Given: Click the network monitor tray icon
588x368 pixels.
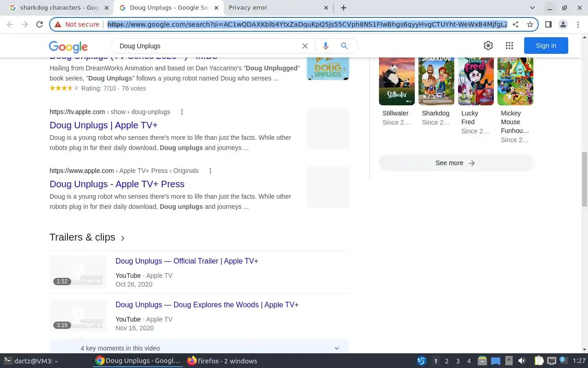Looking at the screenshot, I should coord(551,361).
